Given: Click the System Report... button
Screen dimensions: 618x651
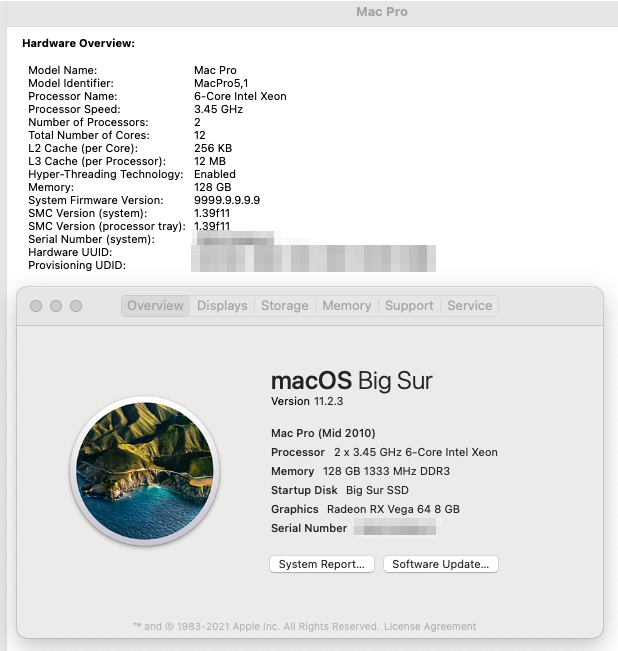Looking at the screenshot, I should tap(322, 564).
